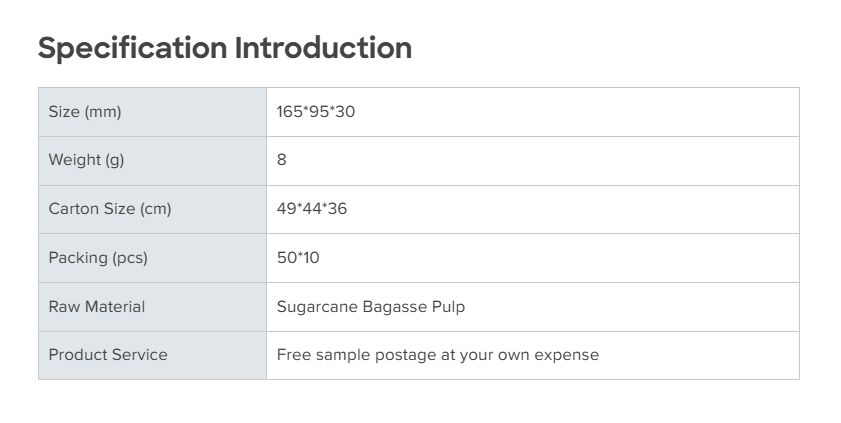Click the 165*95*30 size value
Viewport: 841px width, 423px height.
pyautogui.click(x=316, y=112)
